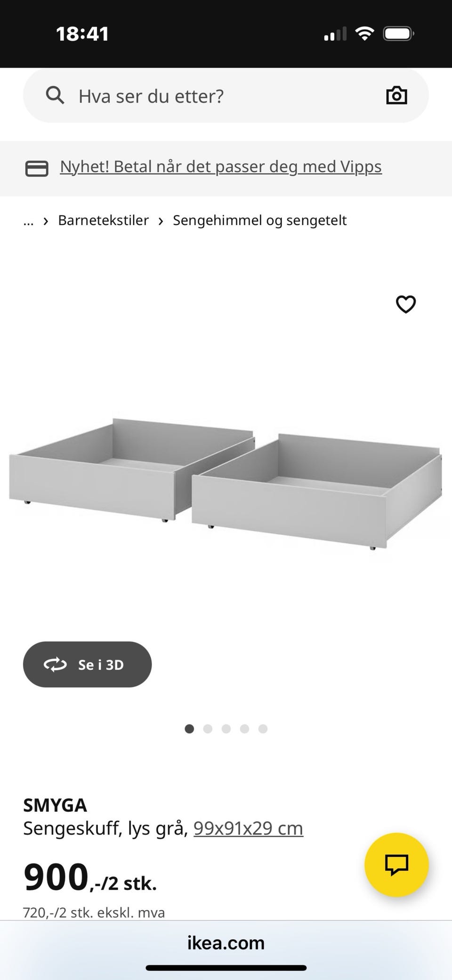Open camera visual search icon
The width and height of the screenshot is (452, 980).
396,96
